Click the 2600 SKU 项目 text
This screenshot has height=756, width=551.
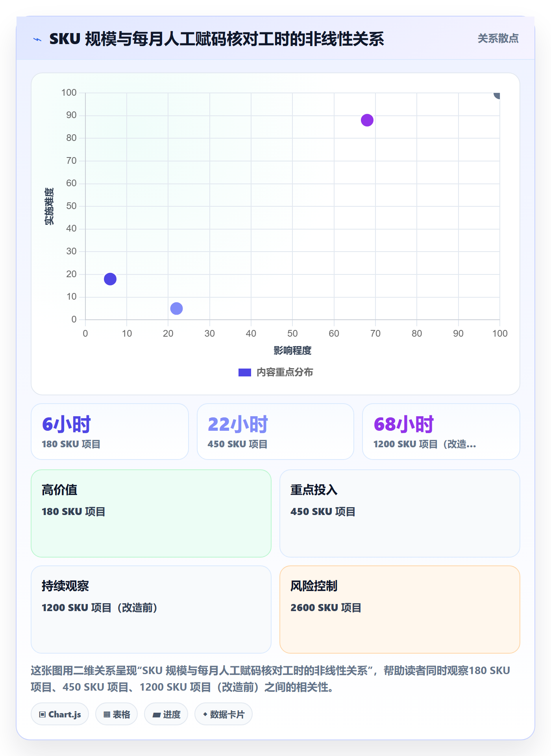326,608
